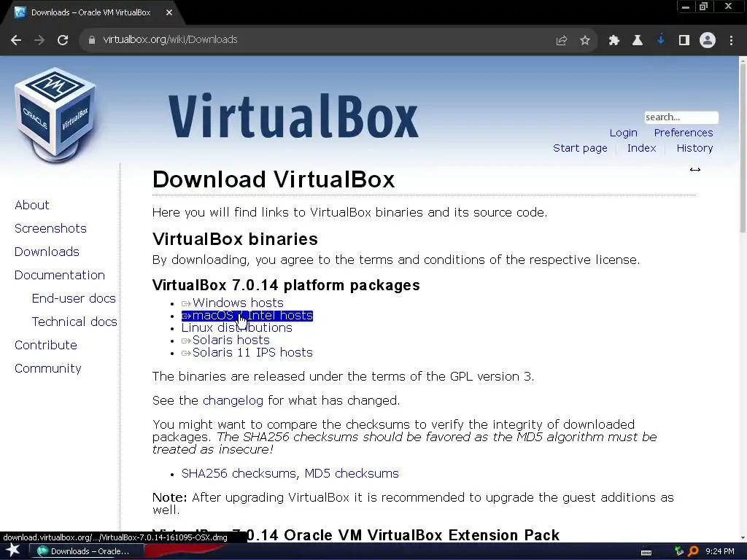Open the extensions puzzle icon
Image resolution: width=747 pixels, height=560 pixels.
pyautogui.click(x=614, y=41)
